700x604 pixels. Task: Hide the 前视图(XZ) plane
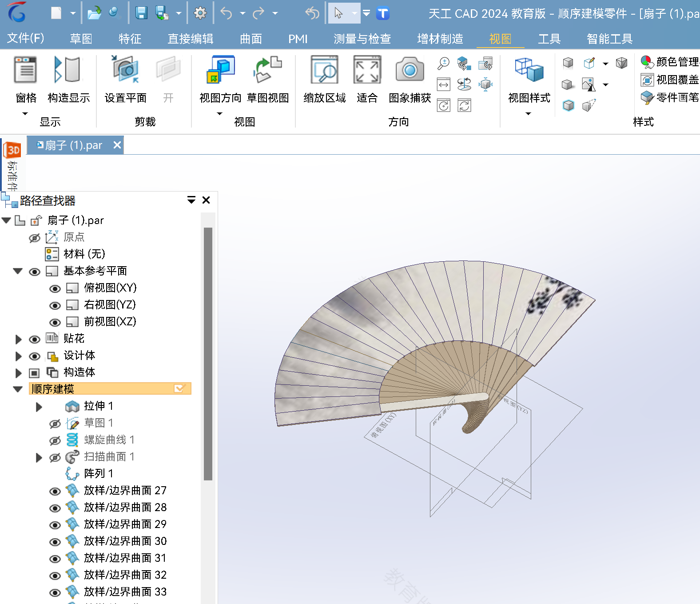pos(55,322)
